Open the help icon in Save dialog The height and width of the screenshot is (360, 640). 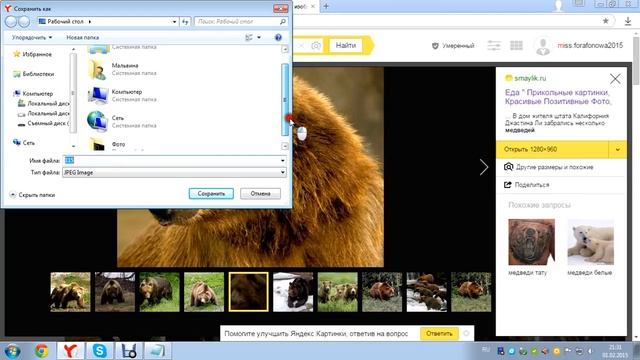(x=278, y=38)
